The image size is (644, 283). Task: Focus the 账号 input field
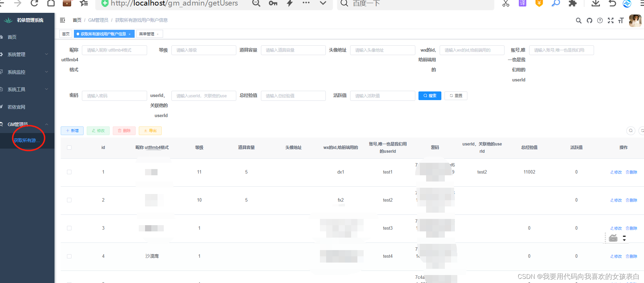pos(561,50)
